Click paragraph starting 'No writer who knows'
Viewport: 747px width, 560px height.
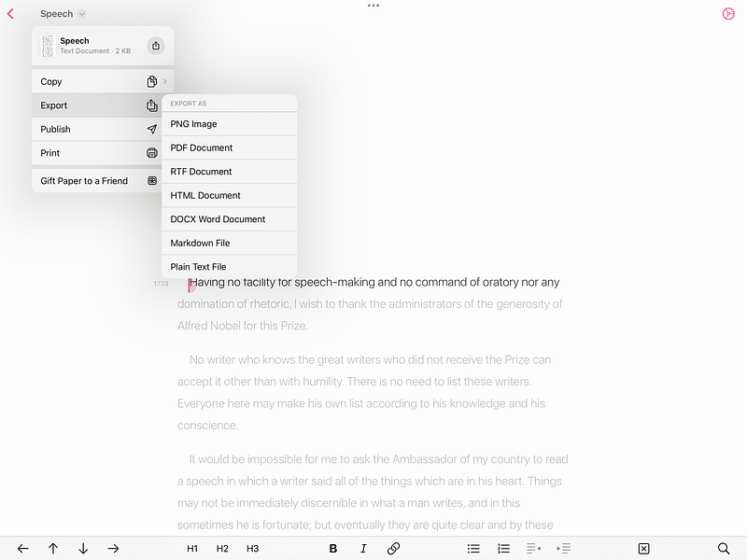(x=364, y=392)
